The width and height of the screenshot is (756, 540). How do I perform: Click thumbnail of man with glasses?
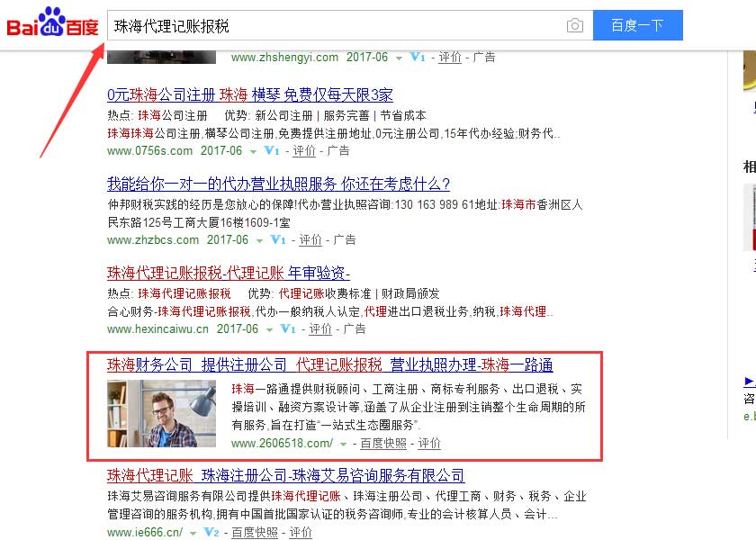(161, 414)
